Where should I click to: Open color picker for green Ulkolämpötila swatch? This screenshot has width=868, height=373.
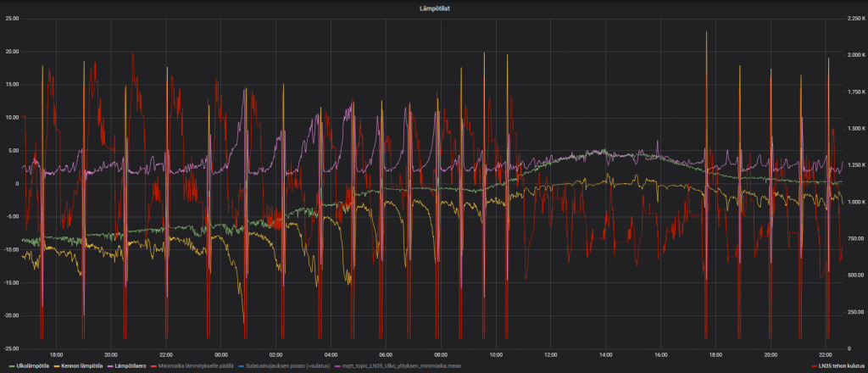click(13, 366)
